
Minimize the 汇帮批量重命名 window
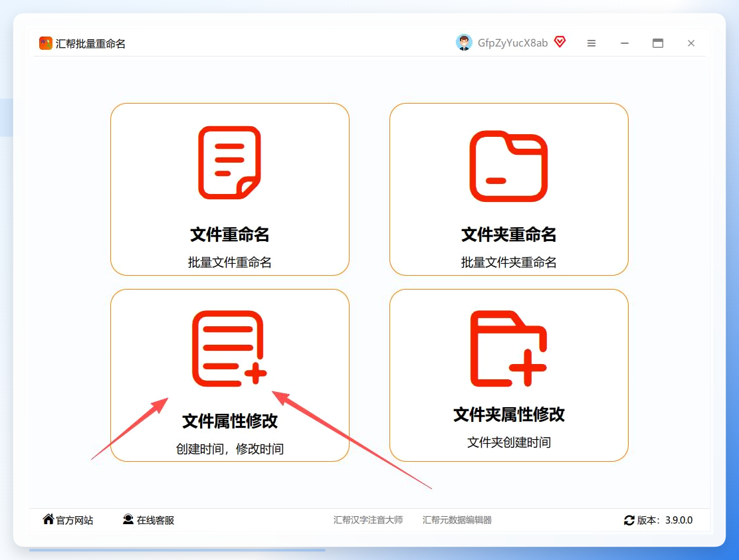click(x=625, y=43)
